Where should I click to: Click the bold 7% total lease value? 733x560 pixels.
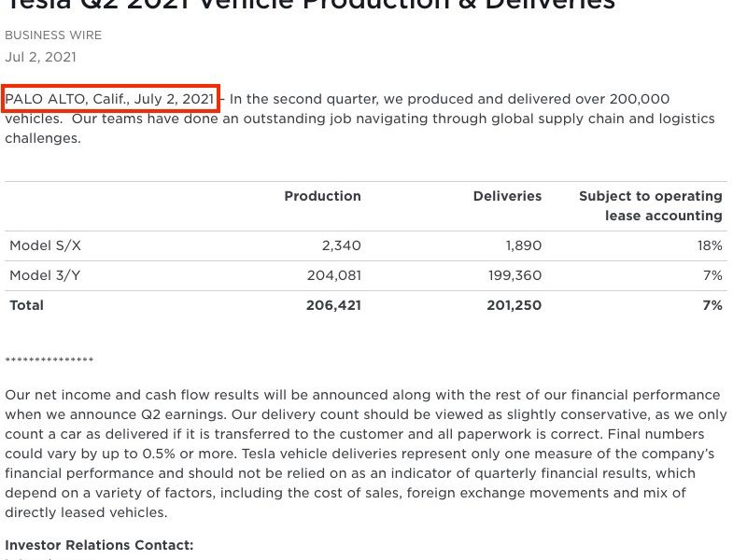pos(712,305)
